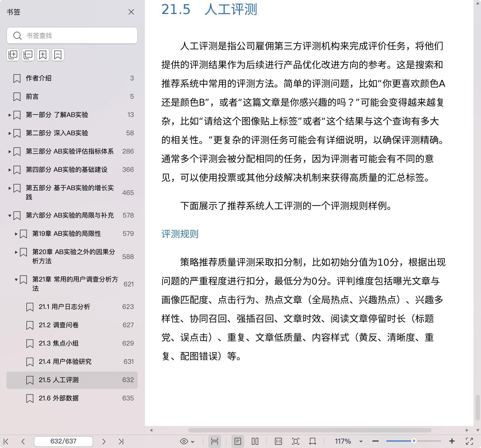Click the horizontal scrollbar
Viewport: 481px width, 448px height.
(x=310, y=430)
